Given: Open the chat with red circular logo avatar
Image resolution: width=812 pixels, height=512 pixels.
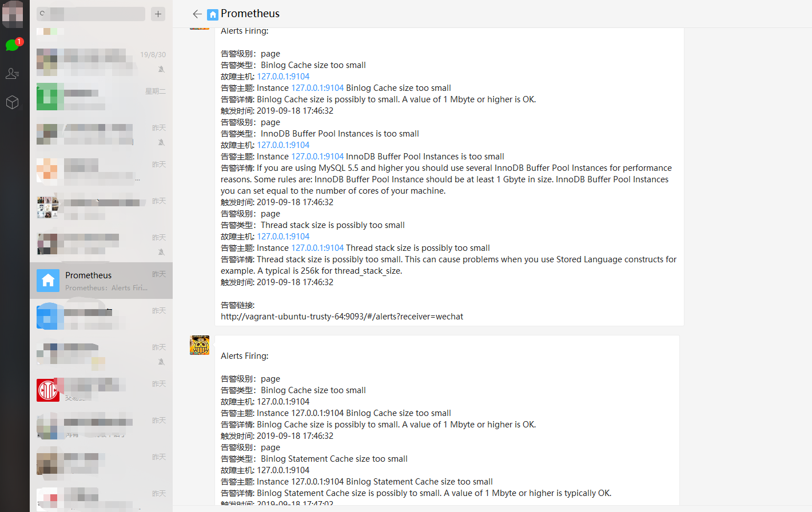Looking at the screenshot, I should coord(101,390).
